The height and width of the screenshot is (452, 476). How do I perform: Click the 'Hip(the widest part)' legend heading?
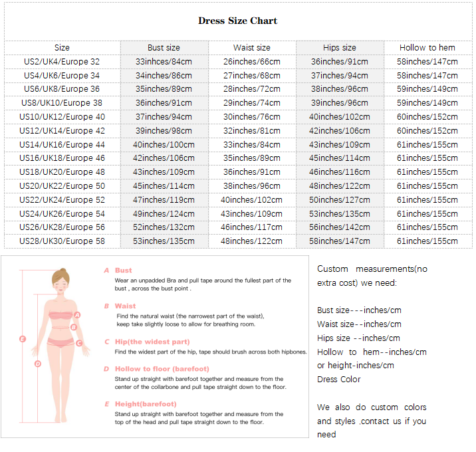coord(149,342)
